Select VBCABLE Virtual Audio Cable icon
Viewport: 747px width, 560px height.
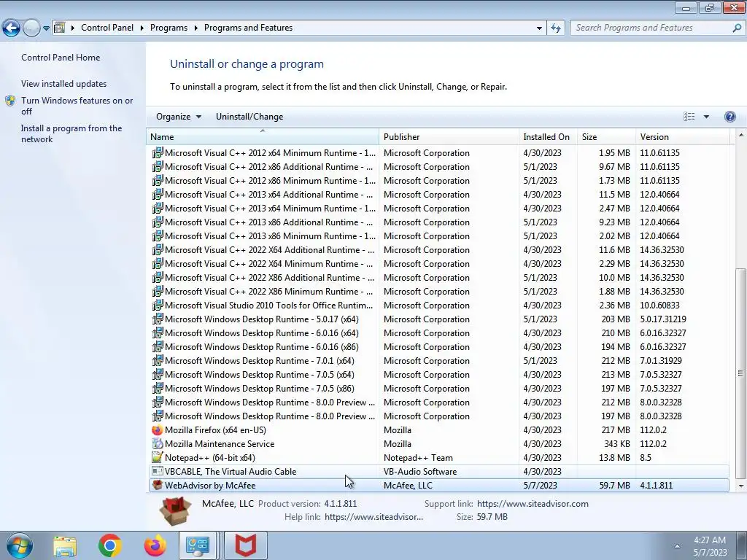[157, 472]
